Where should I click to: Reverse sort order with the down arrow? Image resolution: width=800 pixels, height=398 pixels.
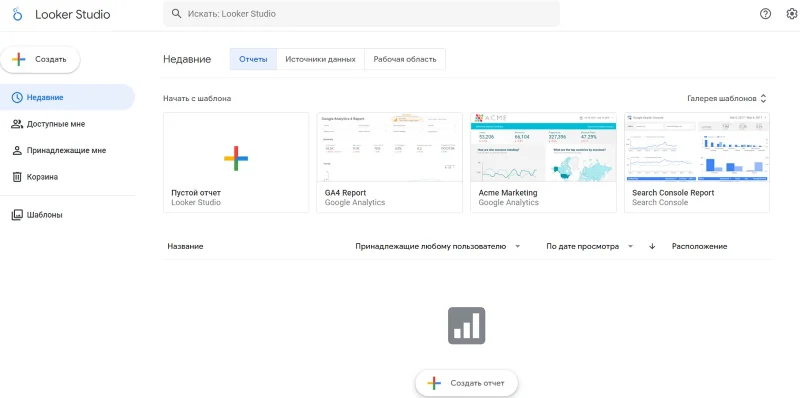652,246
